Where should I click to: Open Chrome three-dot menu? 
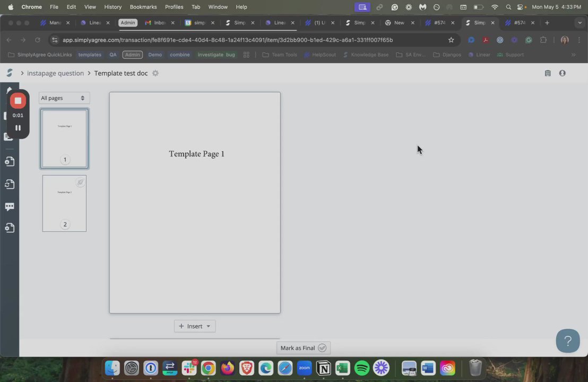tap(579, 40)
